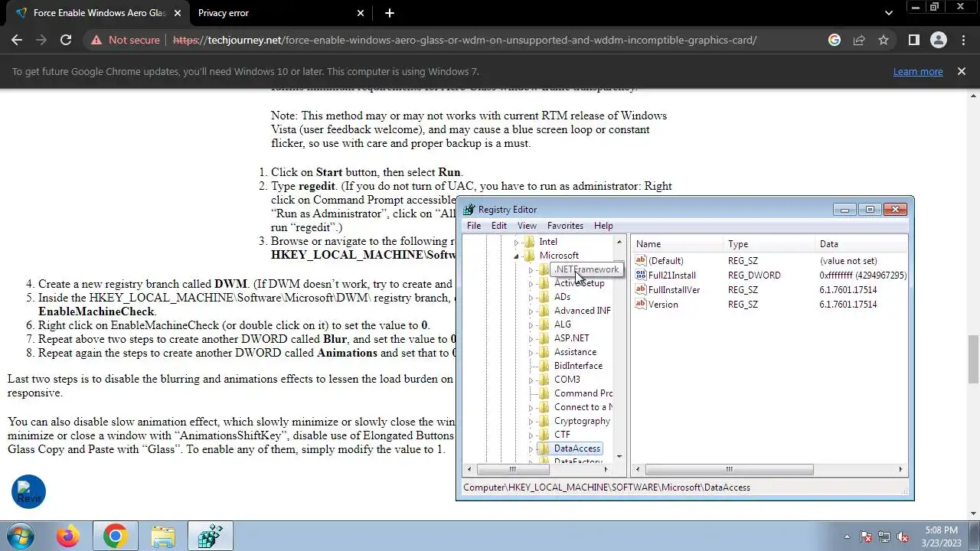Image resolution: width=980 pixels, height=551 pixels.
Task: Expand the ALG registry key
Action: point(531,324)
